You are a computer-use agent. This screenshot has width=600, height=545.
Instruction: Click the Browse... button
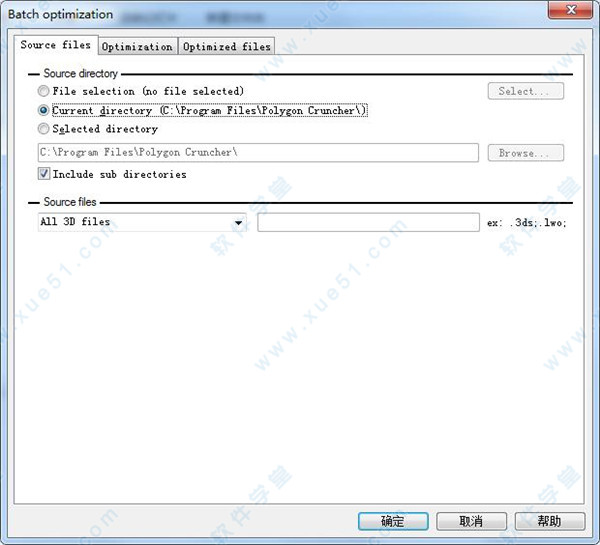[x=525, y=153]
